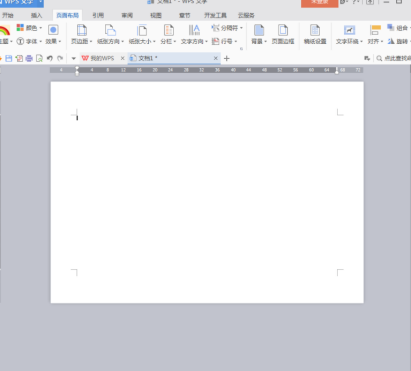This screenshot has height=371, width=411.
Task: Open the 稿纸设置 manuscript paper settings
Action: (315, 34)
